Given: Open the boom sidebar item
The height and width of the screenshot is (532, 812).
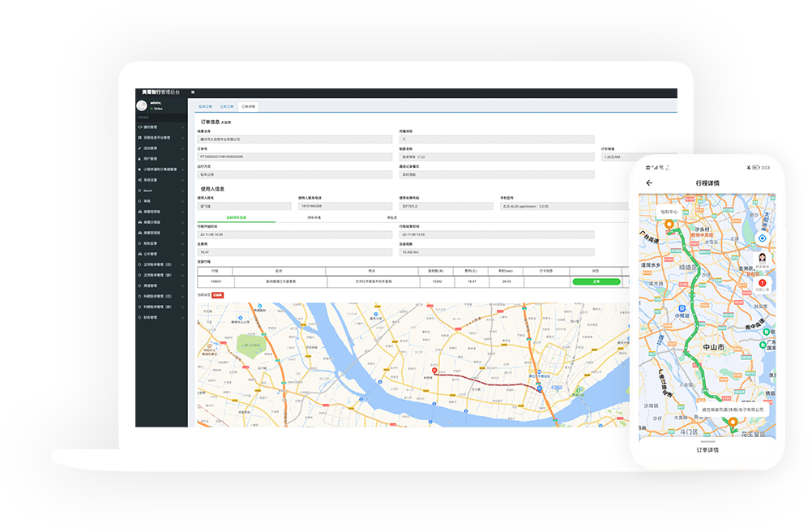Looking at the screenshot, I should click(160, 191).
